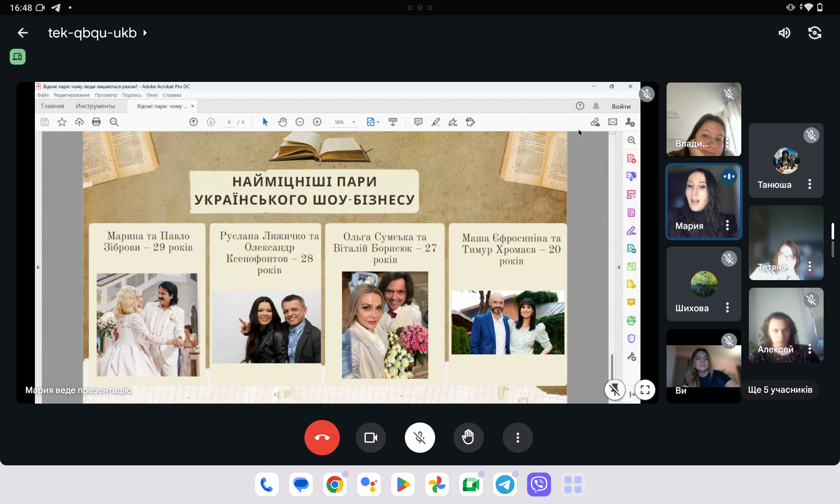840x504 pixels.
Task: Raise your hand in the meeting
Action: (468, 438)
